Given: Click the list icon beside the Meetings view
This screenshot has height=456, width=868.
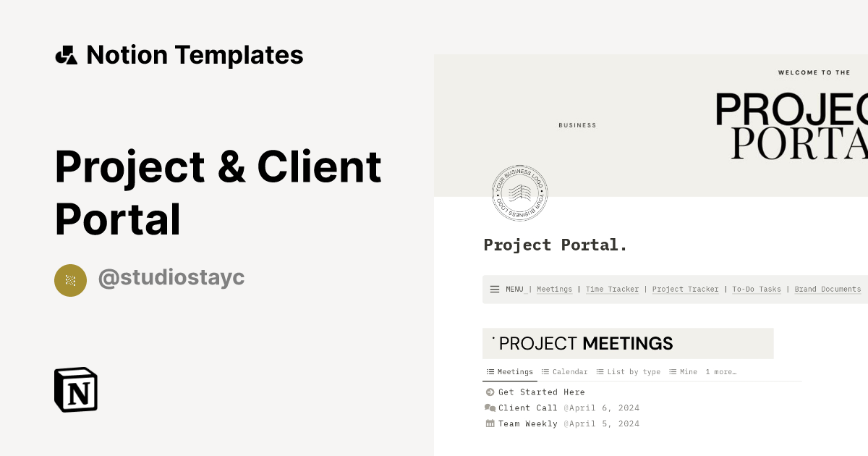Looking at the screenshot, I should [490, 371].
